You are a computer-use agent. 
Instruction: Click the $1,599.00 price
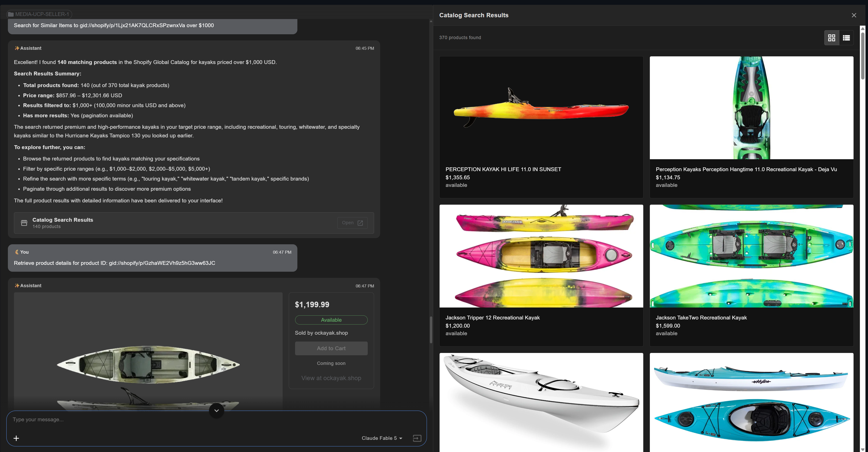668,326
